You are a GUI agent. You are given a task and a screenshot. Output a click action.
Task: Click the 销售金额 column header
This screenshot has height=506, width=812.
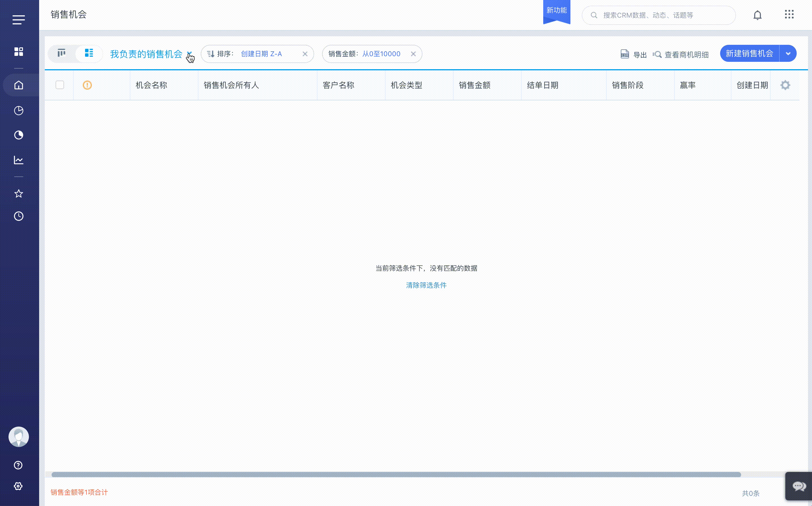(x=475, y=85)
